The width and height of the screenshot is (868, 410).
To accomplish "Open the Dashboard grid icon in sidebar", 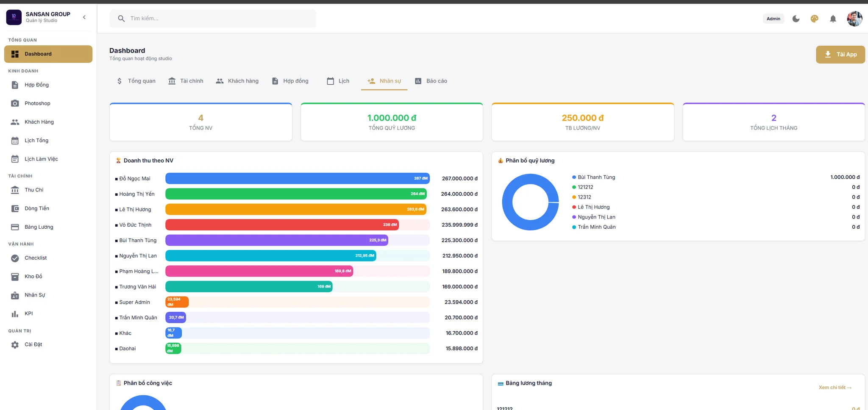I will point(15,54).
